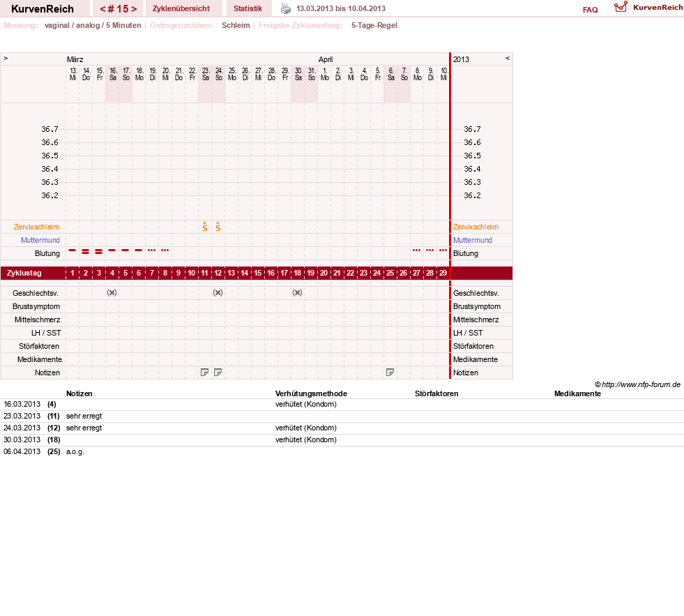Open note icon on cycle day 11
The image size is (684, 616).
(204, 373)
